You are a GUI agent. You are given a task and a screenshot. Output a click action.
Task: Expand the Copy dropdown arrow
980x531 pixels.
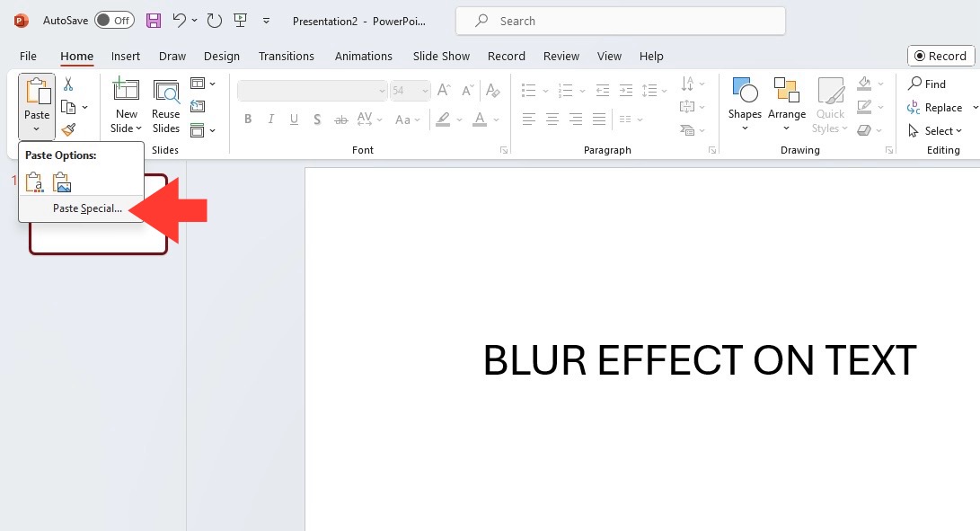pos(84,108)
